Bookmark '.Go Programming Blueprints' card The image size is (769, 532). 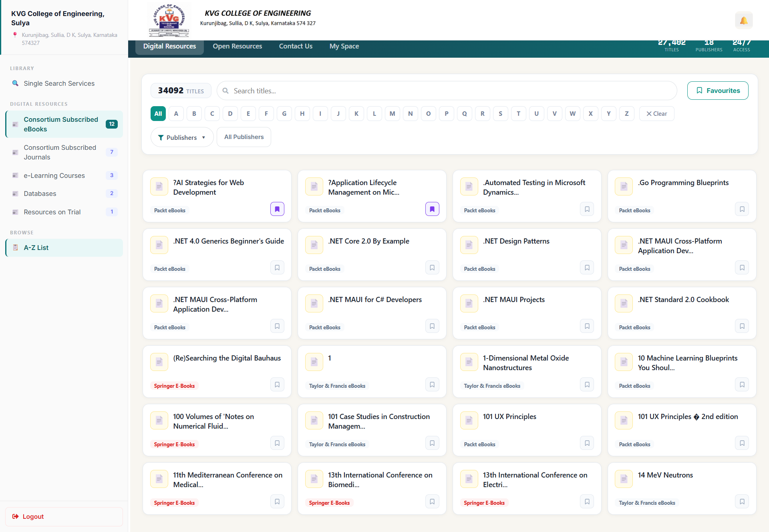(x=742, y=209)
